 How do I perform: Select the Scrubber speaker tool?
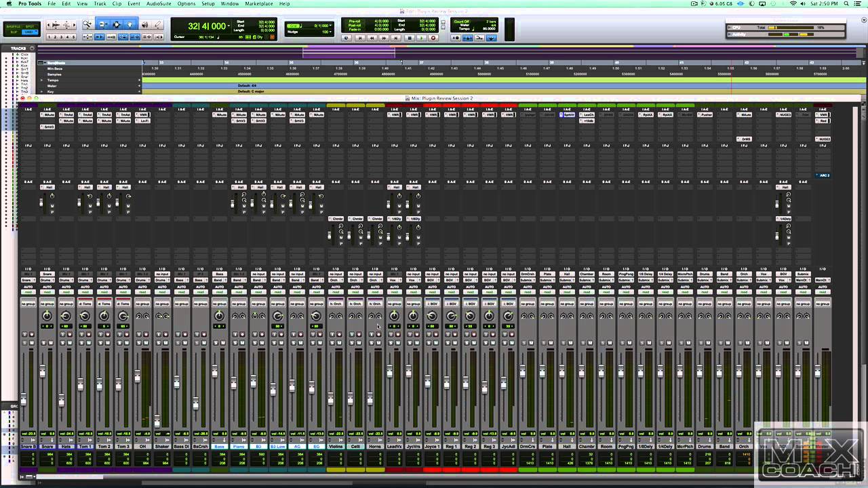[x=144, y=24]
